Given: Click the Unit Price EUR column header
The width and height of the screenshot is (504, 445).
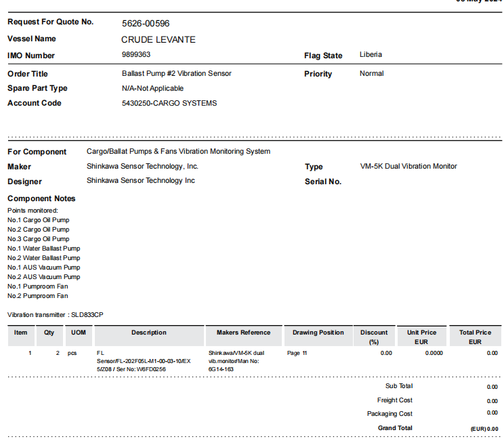Looking at the screenshot, I should [x=421, y=337].
